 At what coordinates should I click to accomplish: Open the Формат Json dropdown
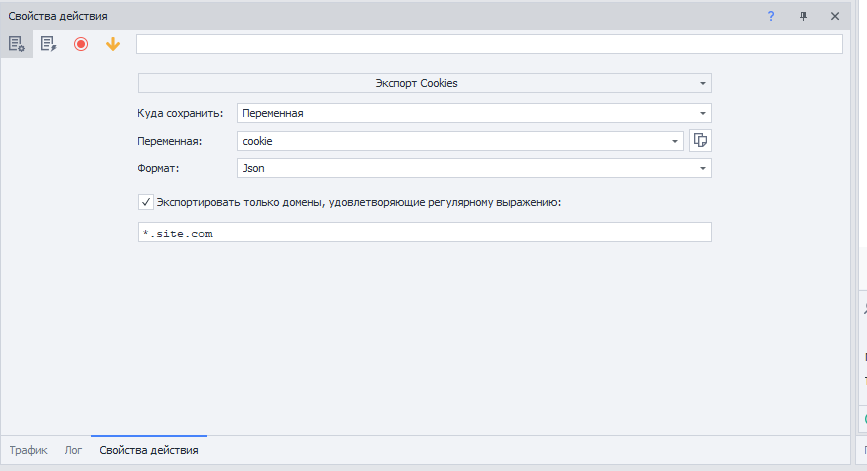tap(703, 169)
